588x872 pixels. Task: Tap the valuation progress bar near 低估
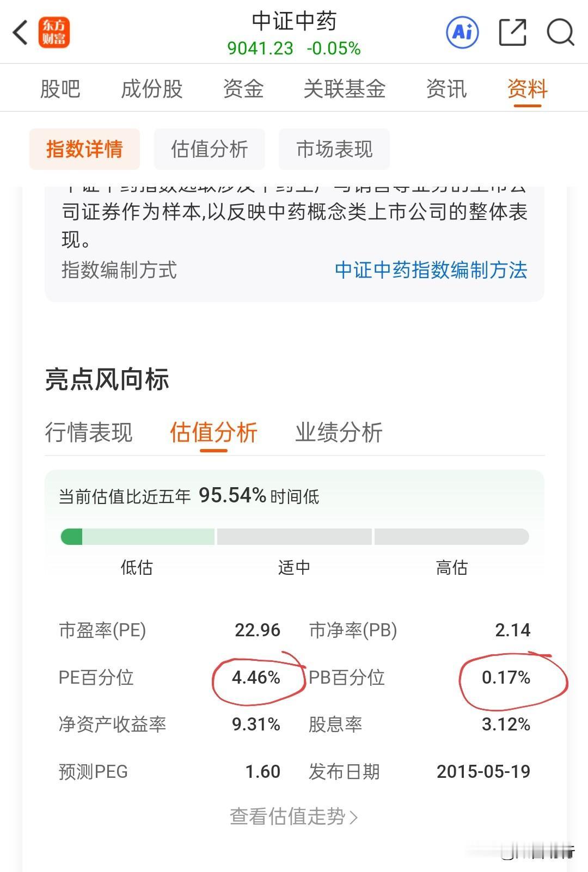click(x=136, y=537)
